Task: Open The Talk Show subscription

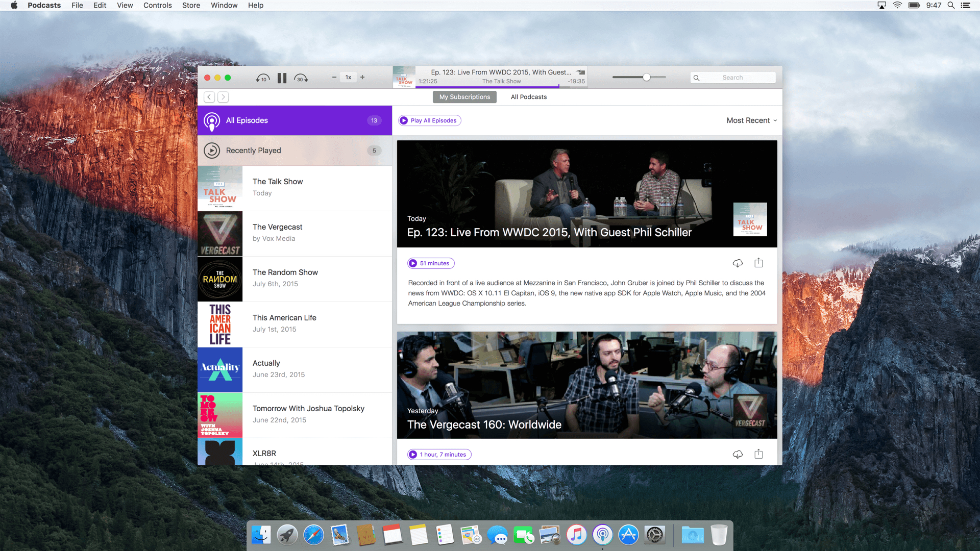Action: coord(295,188)
